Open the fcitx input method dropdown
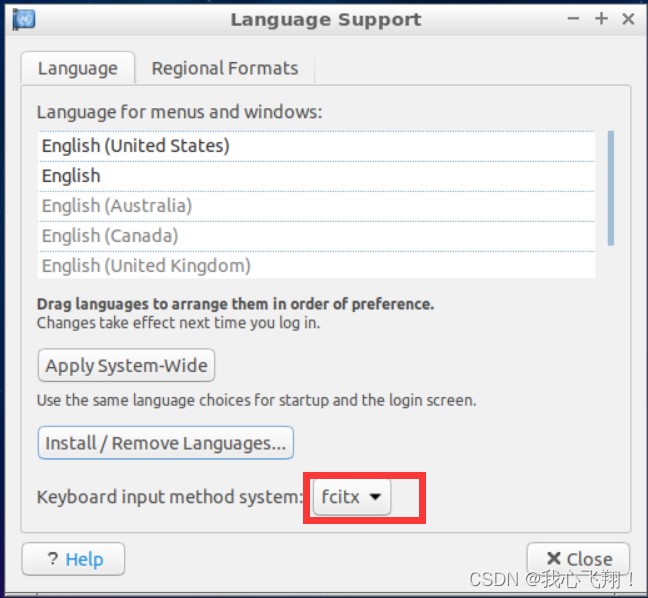This screenshot has width=648, height=598. pyautogui.click(x=352, y=497)
